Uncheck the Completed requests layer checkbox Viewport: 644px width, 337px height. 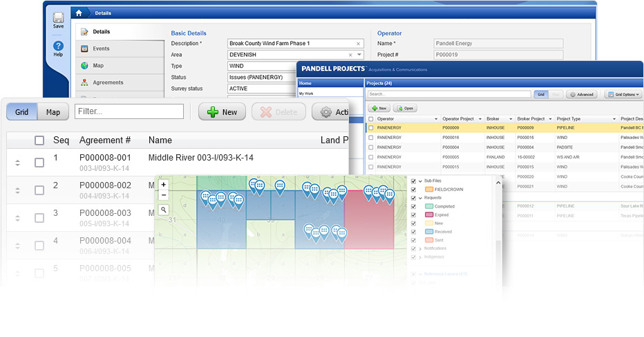pos(414,206)
